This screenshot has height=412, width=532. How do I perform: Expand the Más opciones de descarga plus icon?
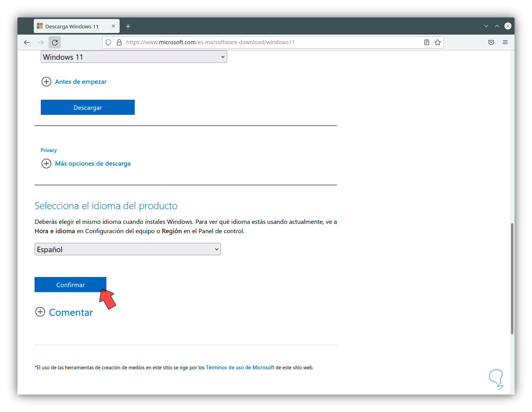click(46, 163)
